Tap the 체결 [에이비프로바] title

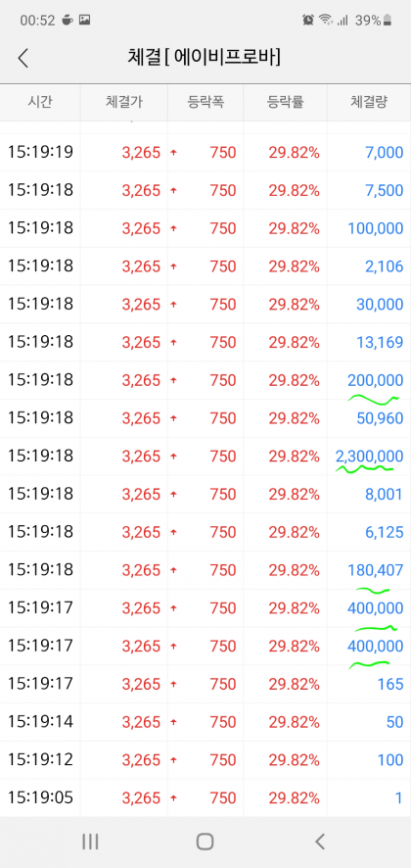coord(205,58)
